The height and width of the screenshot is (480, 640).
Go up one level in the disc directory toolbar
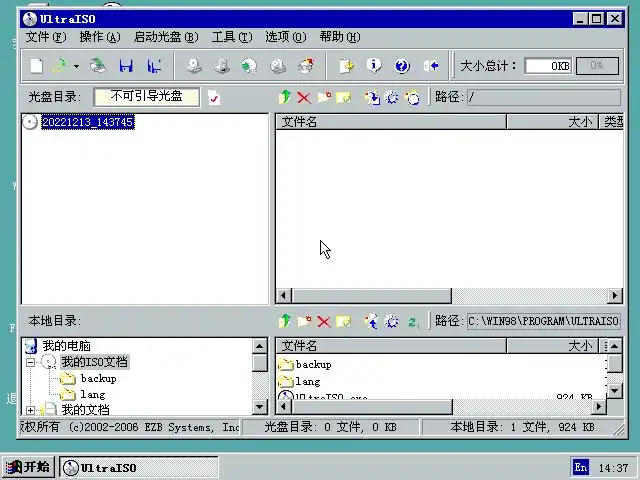pos(285,97)
